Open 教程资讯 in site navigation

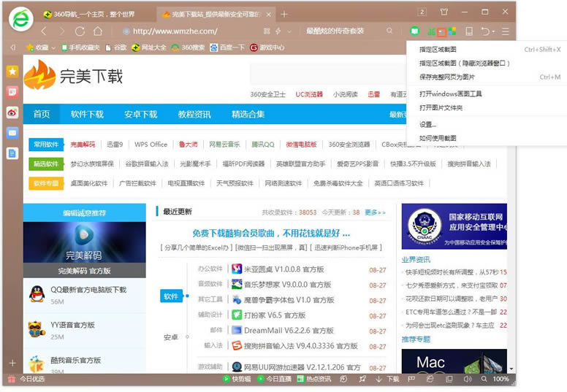click(194, 114)
